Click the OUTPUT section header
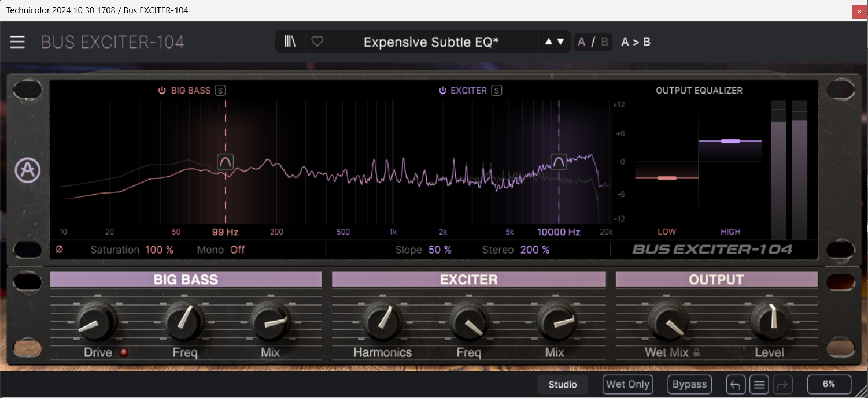The image size is (868, 398). point(716,280)
